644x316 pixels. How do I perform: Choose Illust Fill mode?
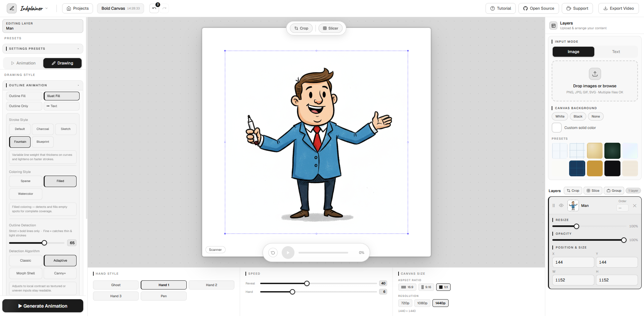pyautogui.click(x=62, y=96)
